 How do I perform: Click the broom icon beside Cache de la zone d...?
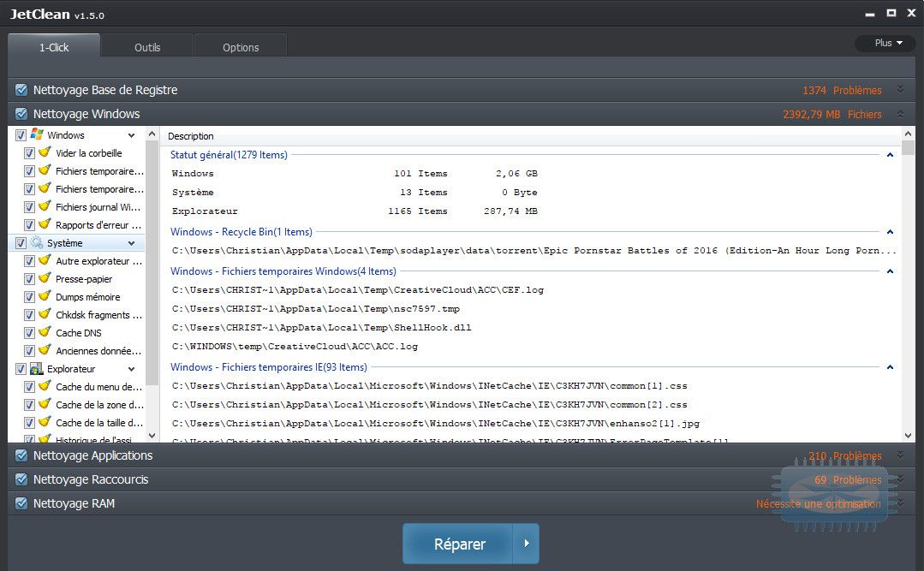(45, 404)
